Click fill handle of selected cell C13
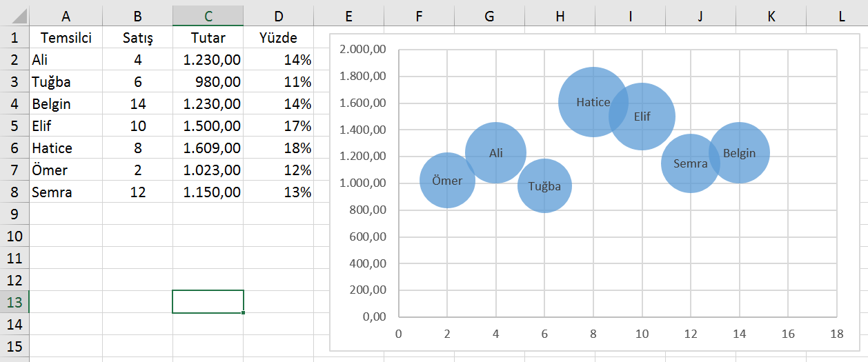 244,313
